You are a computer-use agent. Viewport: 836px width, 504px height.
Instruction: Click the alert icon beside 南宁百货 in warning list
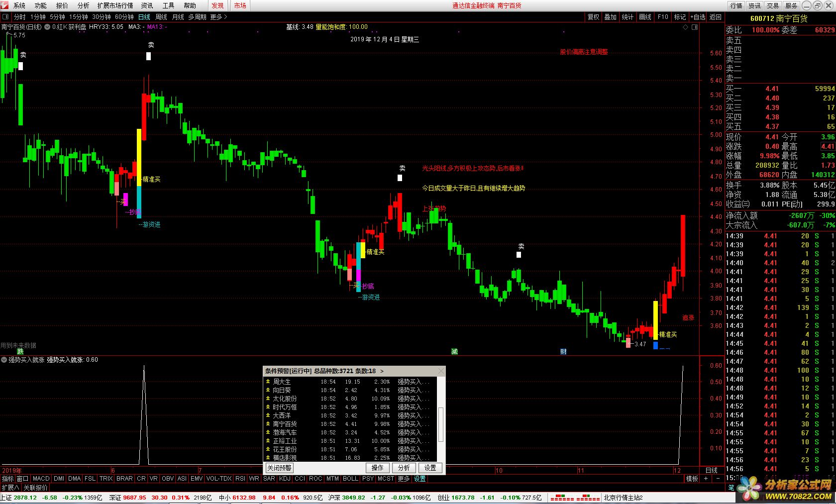268,424
